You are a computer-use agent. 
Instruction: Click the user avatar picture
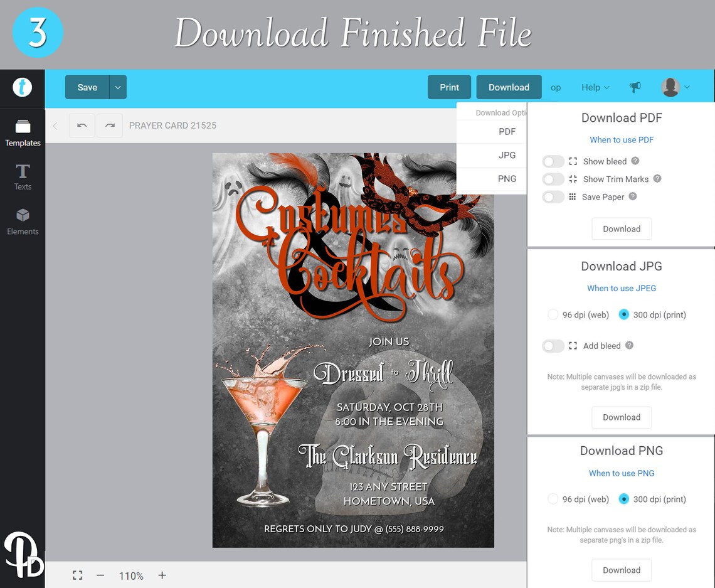pos(670,87)
